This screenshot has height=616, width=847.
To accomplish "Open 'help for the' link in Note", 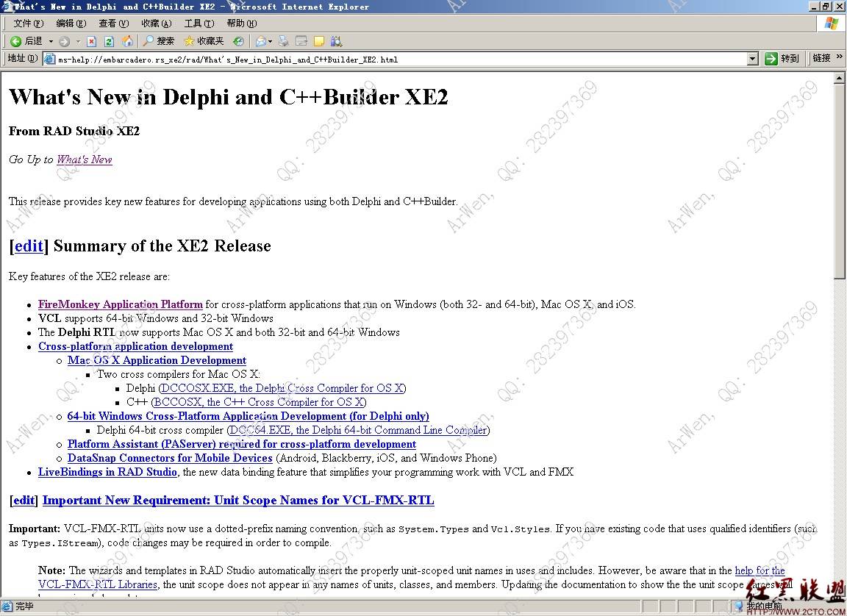I will coord(760,570).
